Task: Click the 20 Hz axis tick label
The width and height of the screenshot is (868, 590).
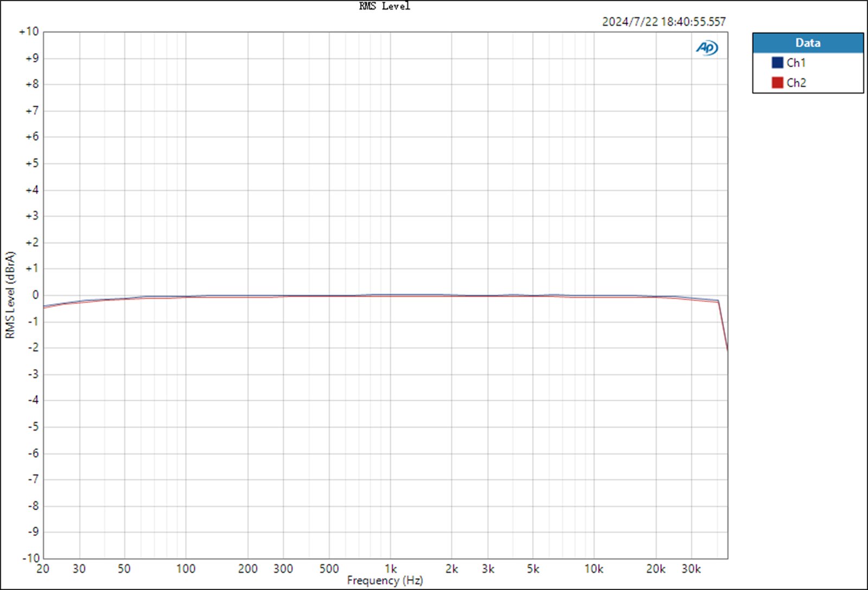Action: click(x=43, y=569)
